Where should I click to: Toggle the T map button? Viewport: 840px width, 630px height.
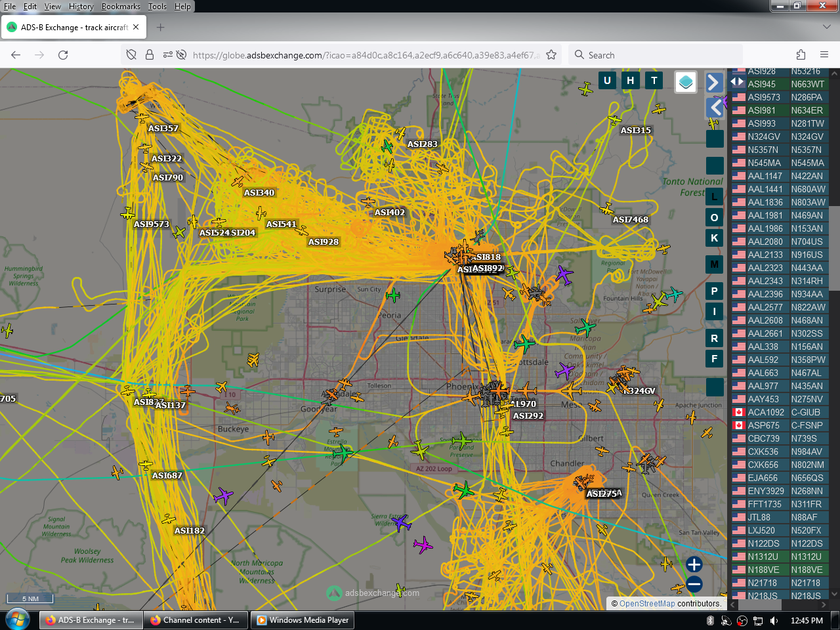click(x=654, y=81)
